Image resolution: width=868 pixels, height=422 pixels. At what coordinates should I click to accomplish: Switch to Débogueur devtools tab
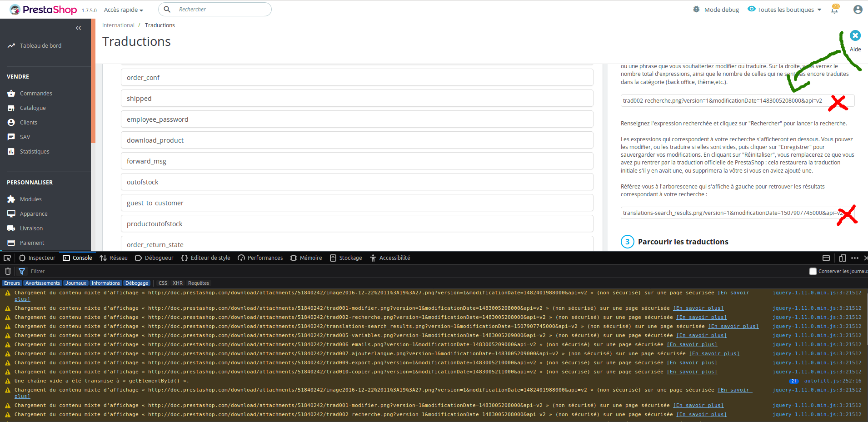pos(155,258)
